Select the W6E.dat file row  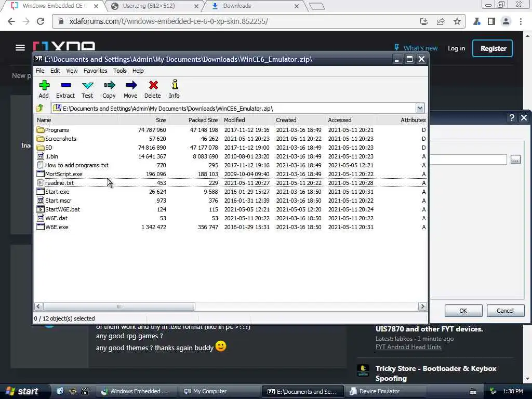click(231, 218)
